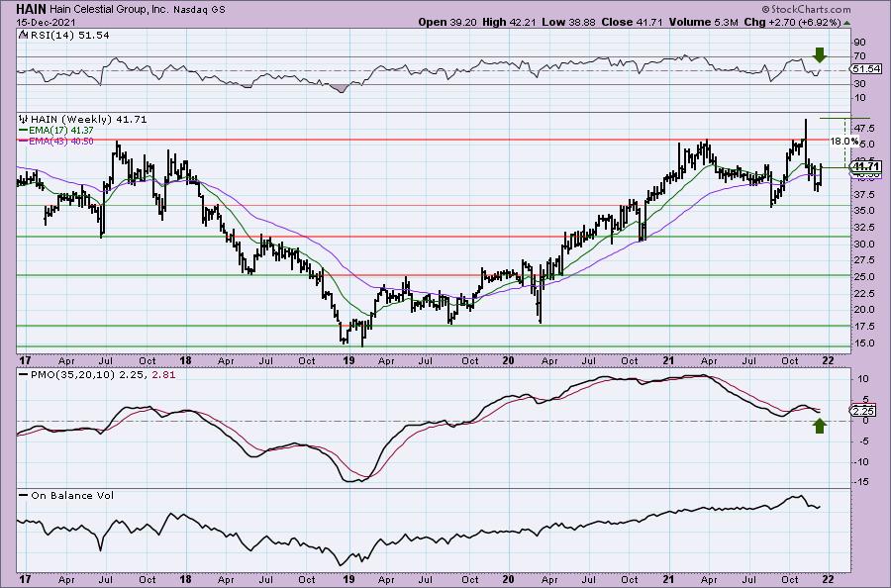Click the Close 41.71 value in header
The image size is (891, 588).
pos(632,22)
